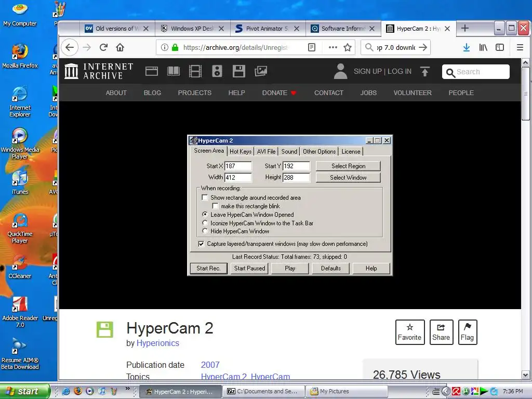This screenshot has height=399, width=532.
Task: Toggle the Firefox sidebar icon
Action: coord(500,47)
